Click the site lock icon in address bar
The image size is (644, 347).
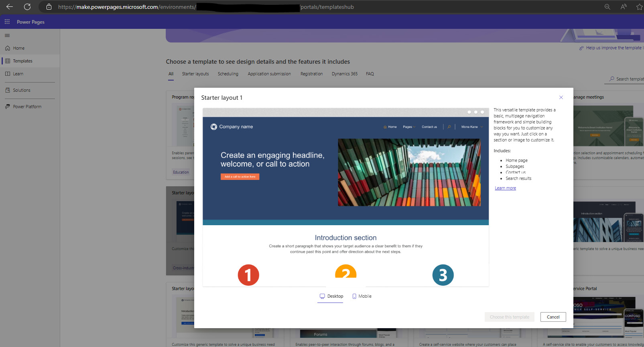(49, 7)
